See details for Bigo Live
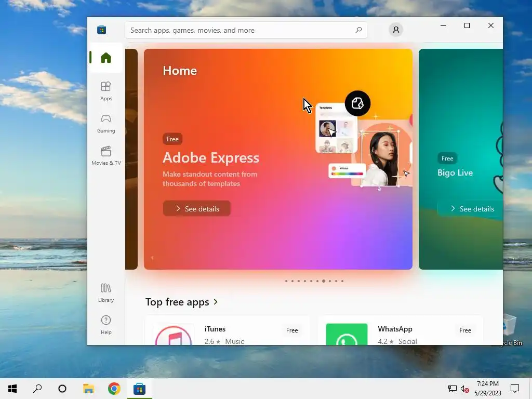Image resolution: width=532 pixels, height=399 pixels. pyautogui.click(x=472, y=209)
